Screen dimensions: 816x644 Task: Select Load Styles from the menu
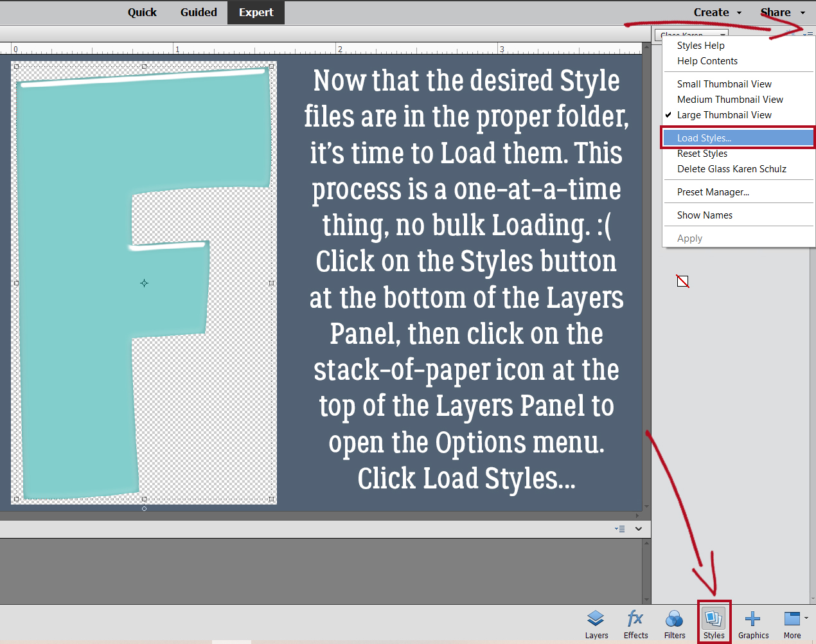click(705, 138)
